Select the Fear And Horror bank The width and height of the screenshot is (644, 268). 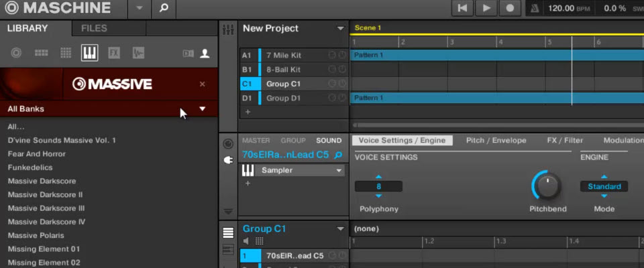[36, 154]
